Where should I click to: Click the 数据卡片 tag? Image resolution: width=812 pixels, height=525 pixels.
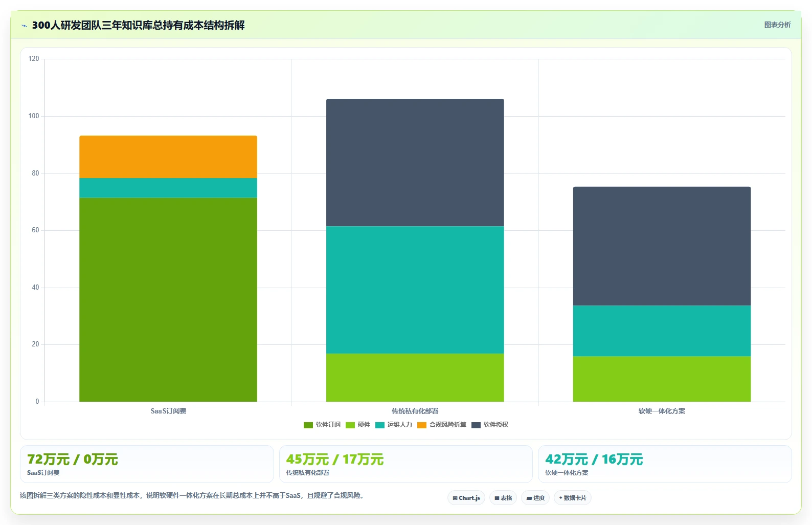coord(573,498)
